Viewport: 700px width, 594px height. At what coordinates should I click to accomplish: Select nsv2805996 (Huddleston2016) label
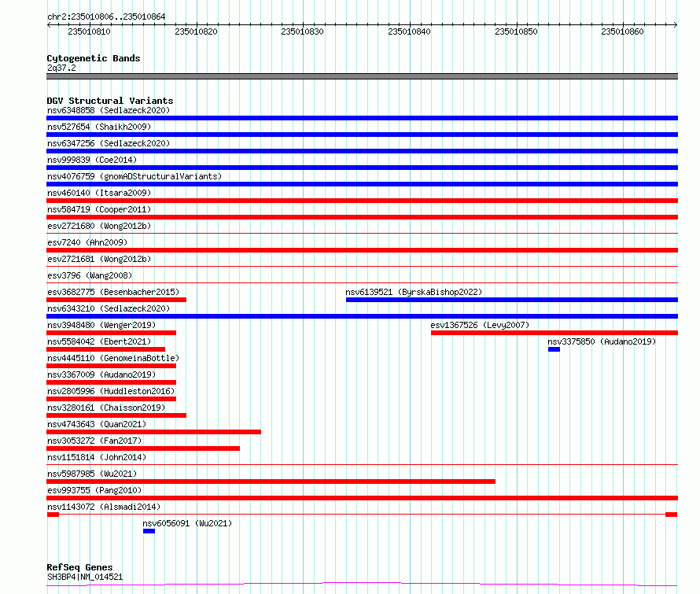point(111,391)
